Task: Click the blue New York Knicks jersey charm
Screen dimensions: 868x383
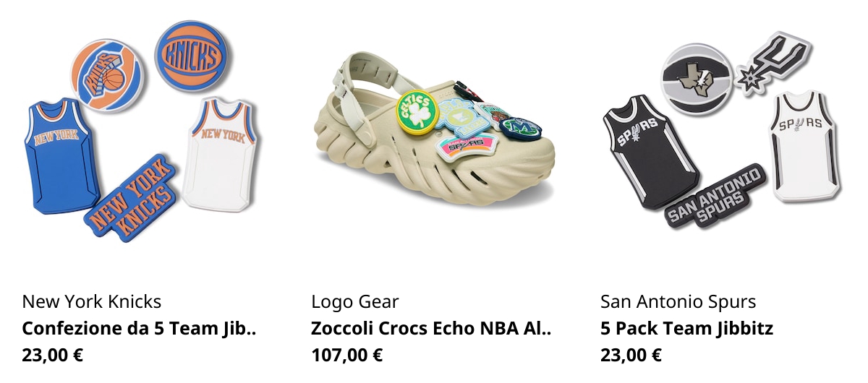Action: (x=62, y=156)
